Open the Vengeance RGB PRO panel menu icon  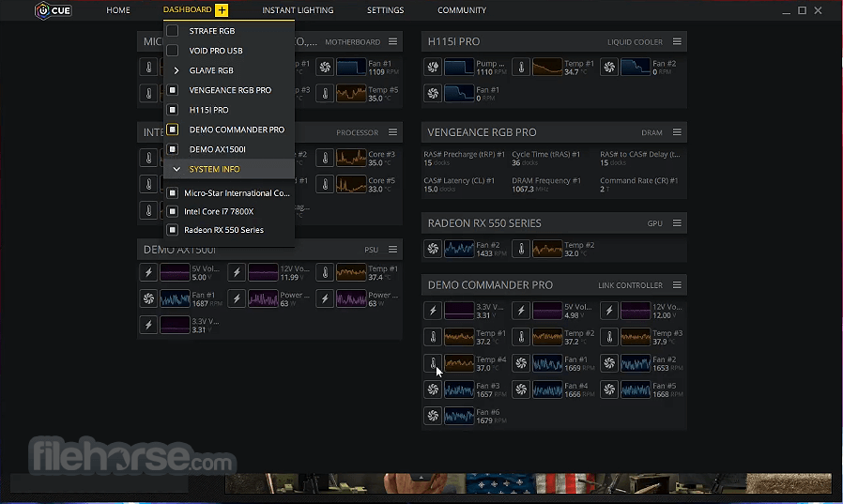point(677,132)
